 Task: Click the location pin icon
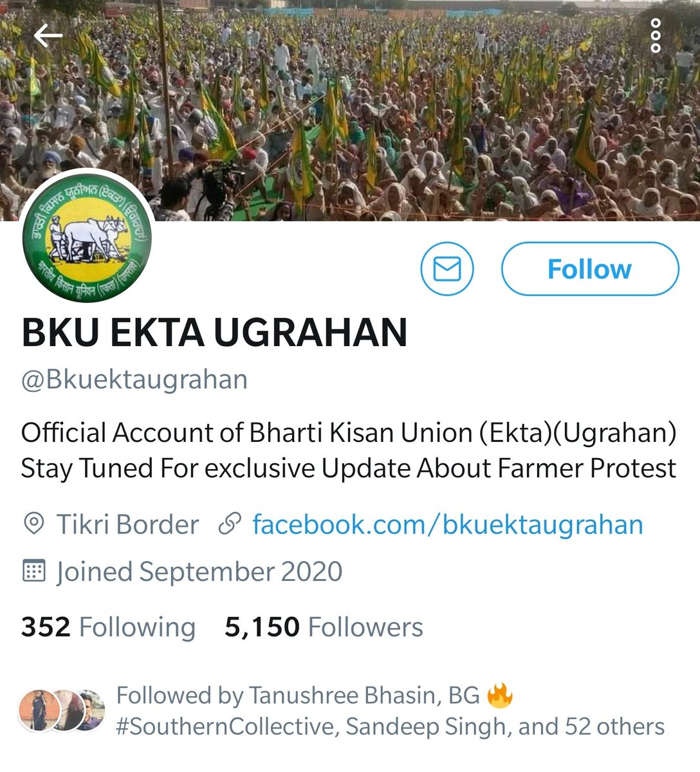(33, 524)
